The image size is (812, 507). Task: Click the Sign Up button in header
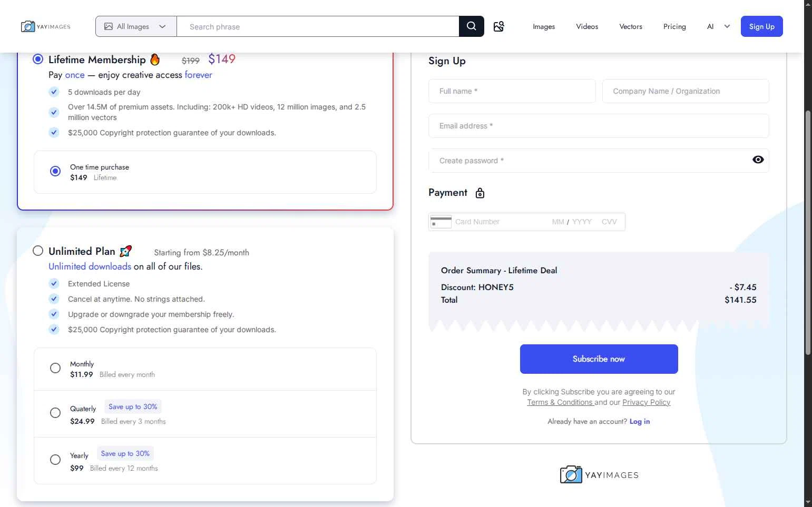[x=762, y=26]
